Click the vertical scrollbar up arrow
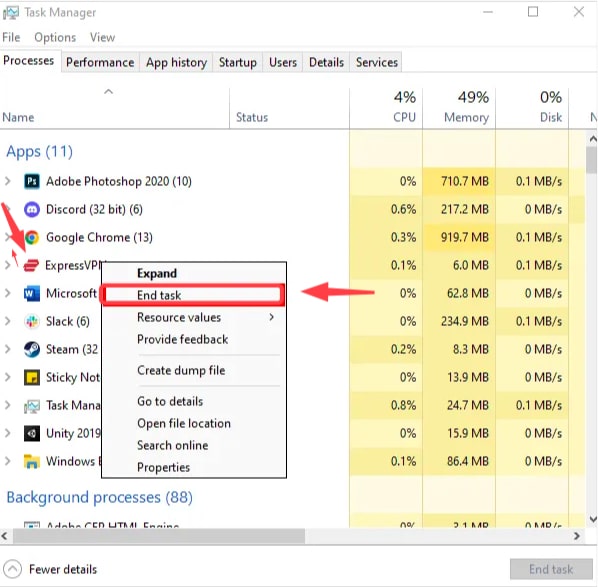Screen dimensions: 598x587 (x=593, y=139)
